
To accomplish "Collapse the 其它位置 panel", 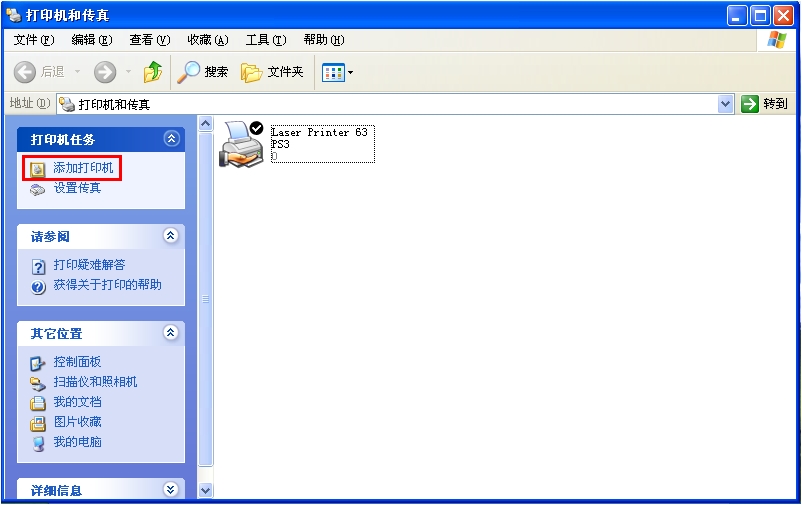I will (170, 333).
